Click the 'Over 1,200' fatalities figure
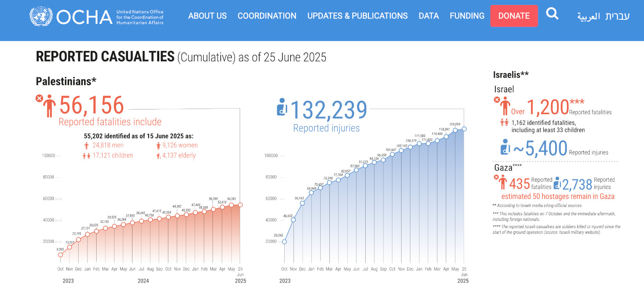Viewport: 644px width, 288px height. click(x=540, y=107)
